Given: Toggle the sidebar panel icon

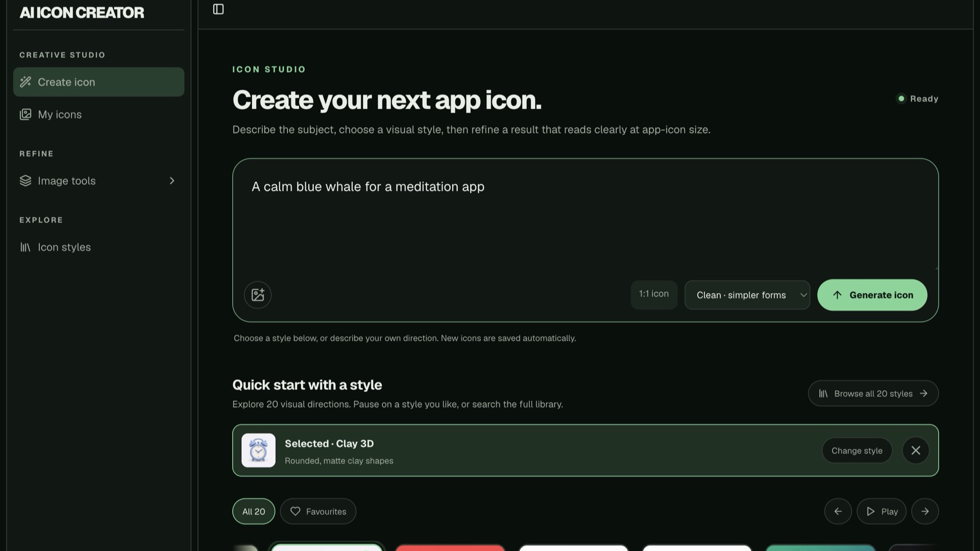Looking at the screenshot, I should pos(218,9).
